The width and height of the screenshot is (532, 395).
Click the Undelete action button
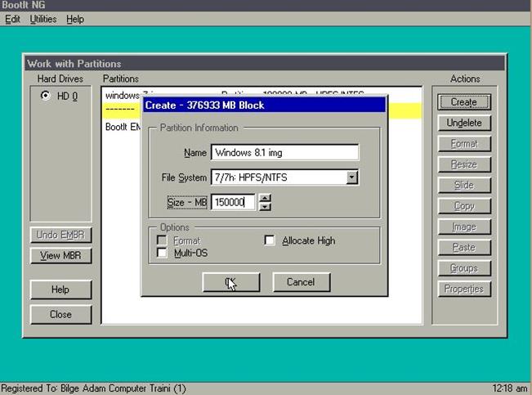tap(464, 123)
